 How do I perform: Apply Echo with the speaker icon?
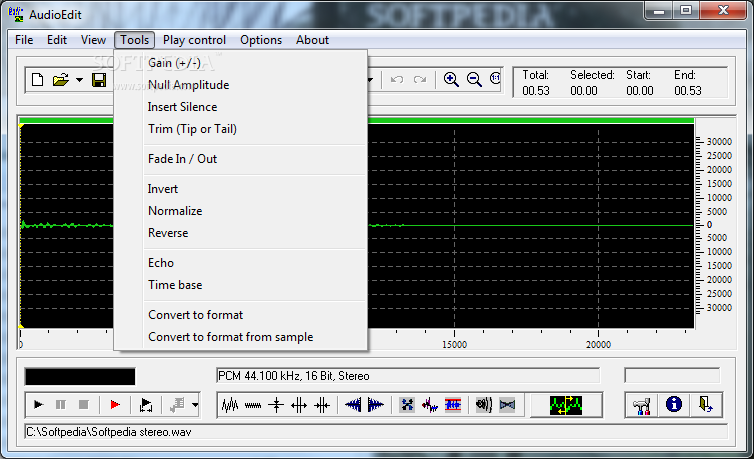point(484,405)
